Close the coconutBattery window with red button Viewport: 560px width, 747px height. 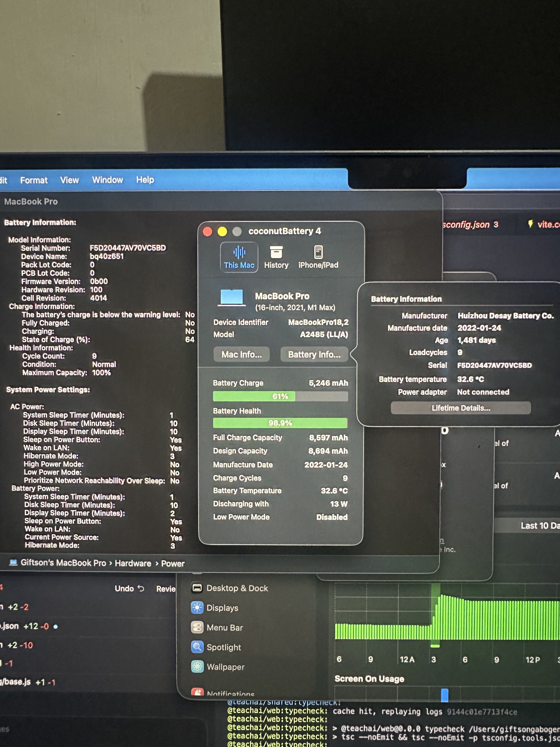coord(208,231)
